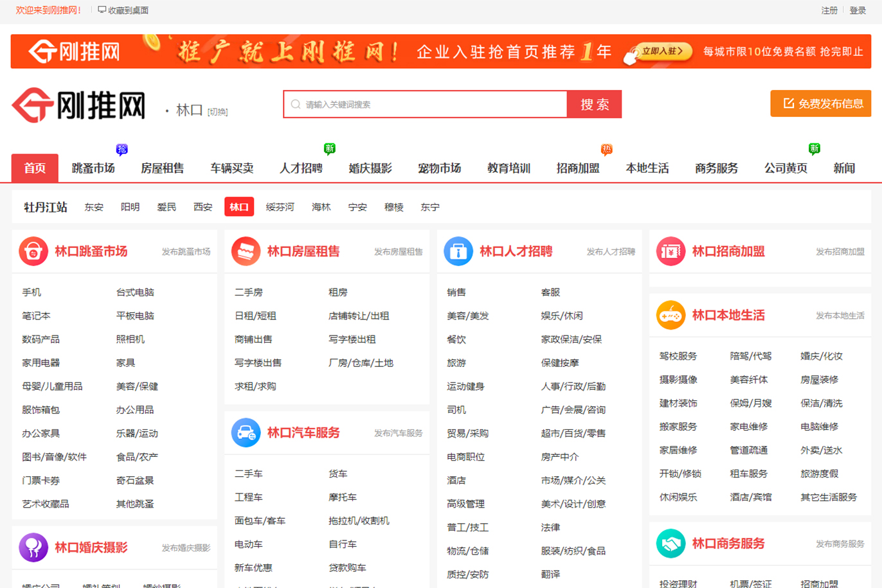Click the 注册 link at top right
Viewport: 882px width, 588px height.
tap(829, 10)
